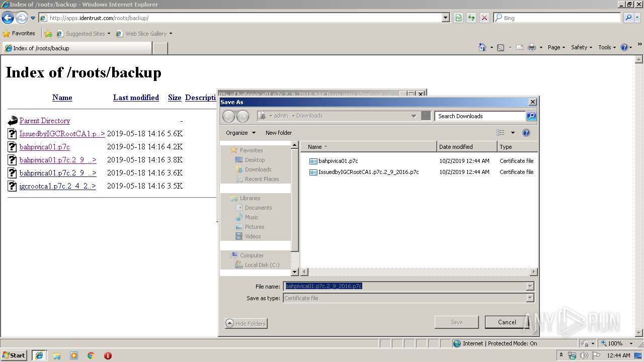Viewport: 644px width, 362px height.
Task: Click the Read Mail icon
Action: tap(520, 47)
